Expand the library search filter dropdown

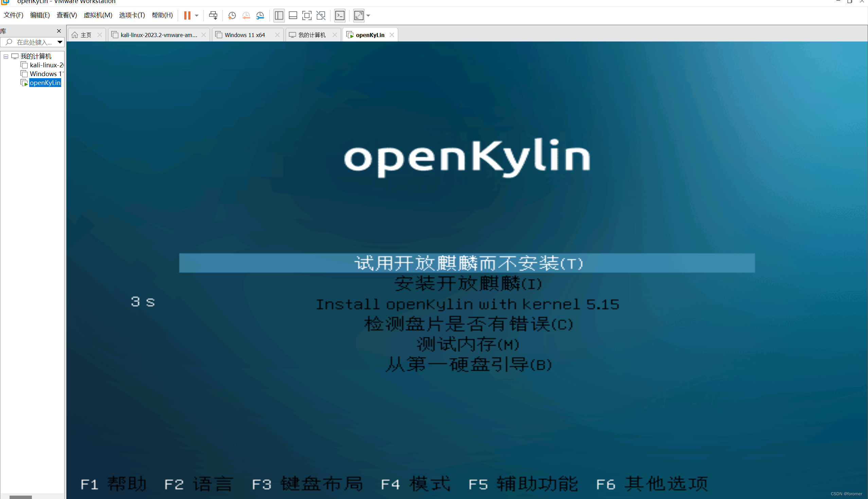[x=60, y=42]
